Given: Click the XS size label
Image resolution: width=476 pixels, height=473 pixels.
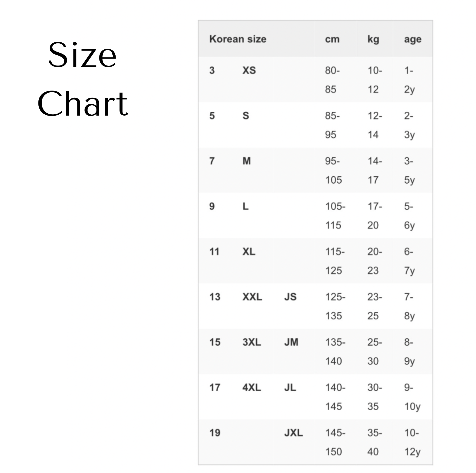Looking at the screenshot, I should [249, 70].
